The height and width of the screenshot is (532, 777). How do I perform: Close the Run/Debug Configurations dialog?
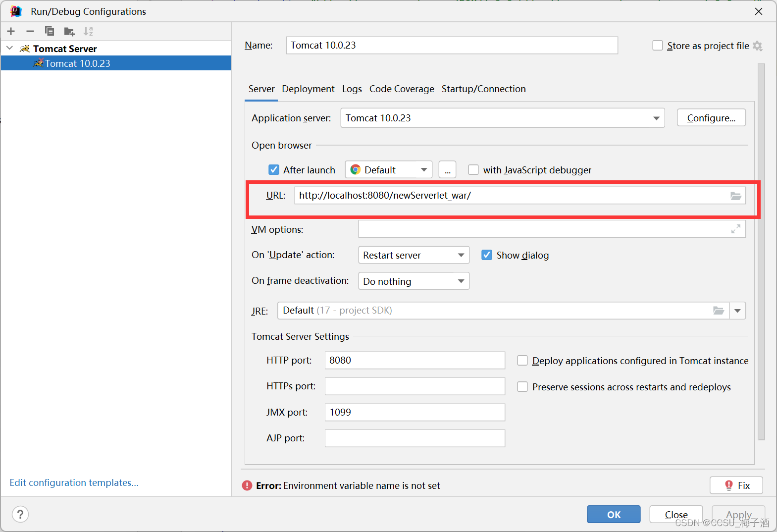tap(758, 11)
